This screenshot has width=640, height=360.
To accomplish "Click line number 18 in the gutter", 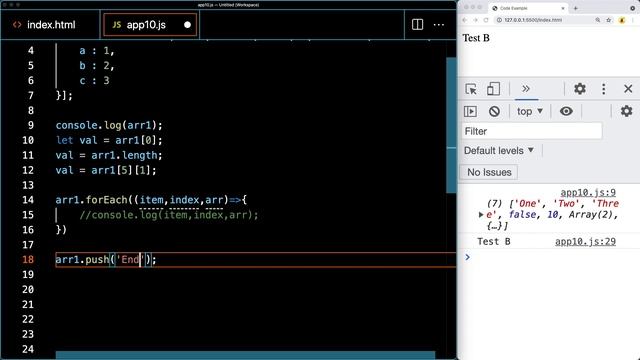I will (x=28, y=260).
